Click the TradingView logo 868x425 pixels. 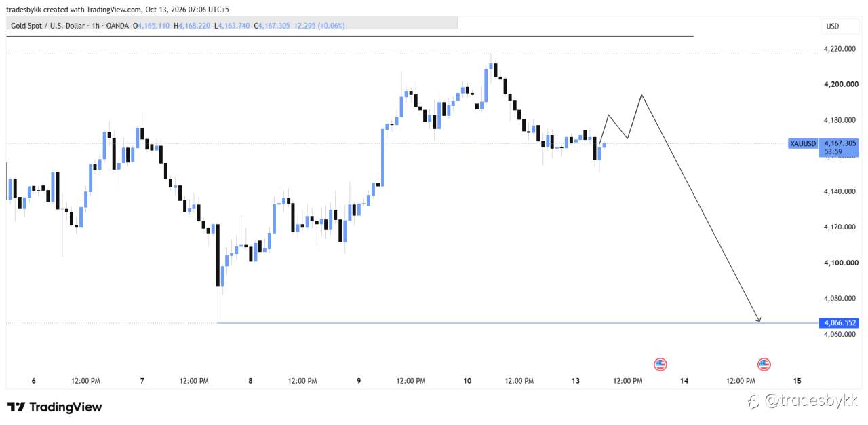click(55, 407)
